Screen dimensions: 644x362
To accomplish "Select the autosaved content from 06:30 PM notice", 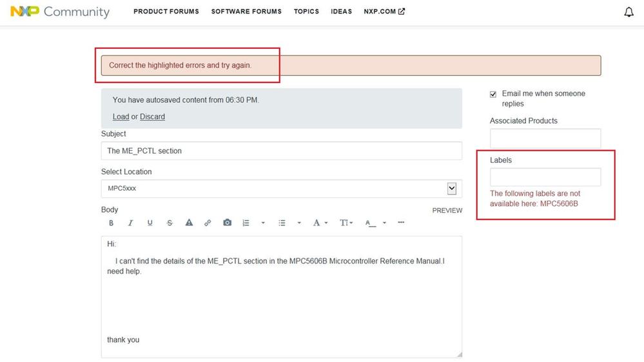I will click(186, 100).
